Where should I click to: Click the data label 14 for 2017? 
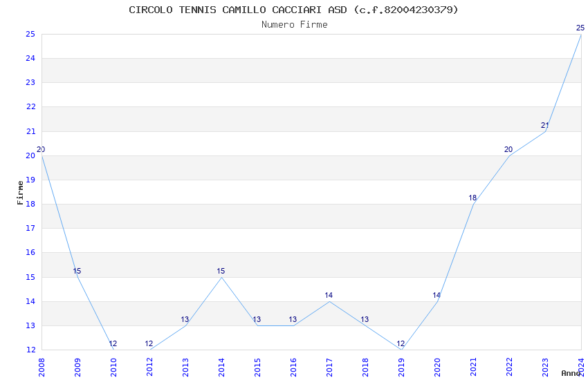tap(329, 295)
